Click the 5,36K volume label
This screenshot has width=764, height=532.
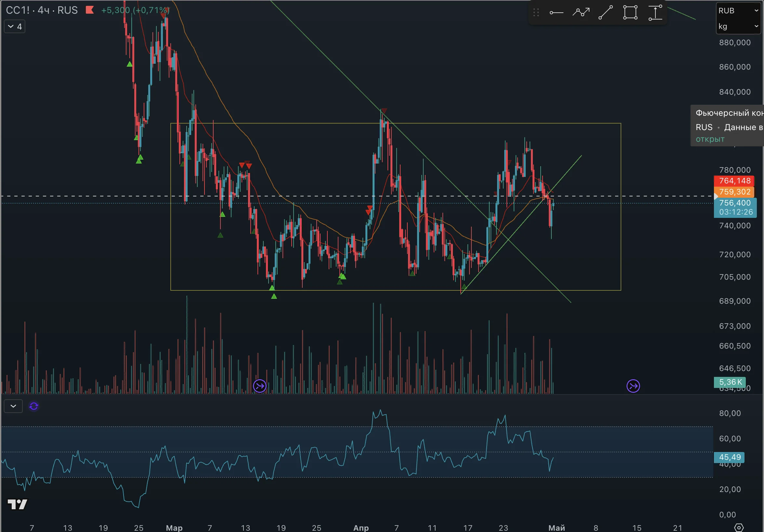[730, 382]
